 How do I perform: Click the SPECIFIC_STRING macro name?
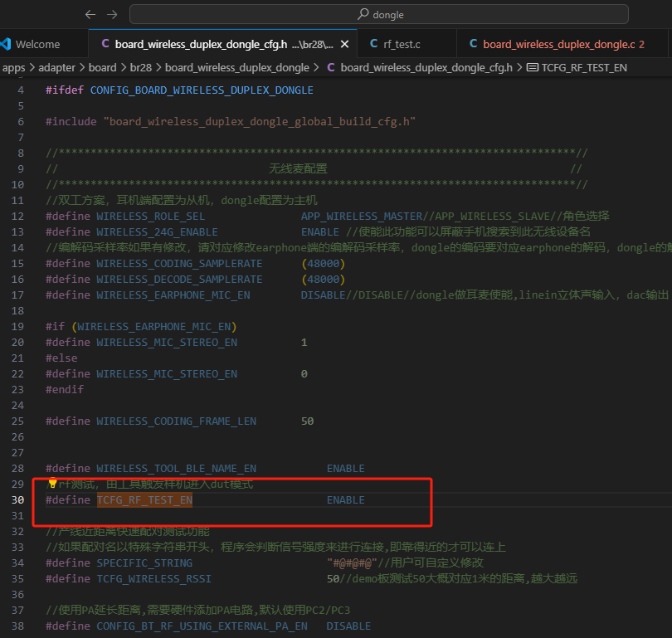click(x=144, y=563)
